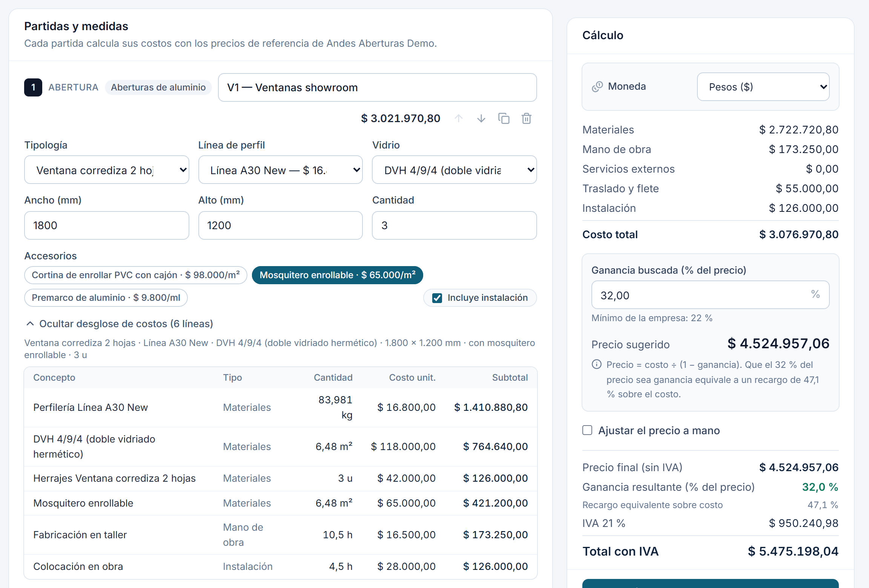Move partida V1 down with arrow icon
The height and width of the screenshot is (588, 869).
[x=481, y=119]
